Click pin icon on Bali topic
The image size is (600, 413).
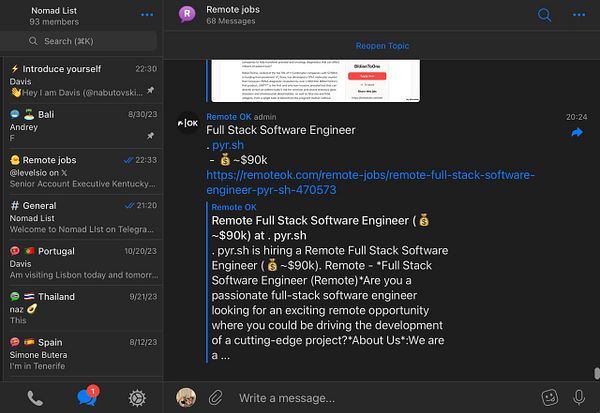click(151, 135)
